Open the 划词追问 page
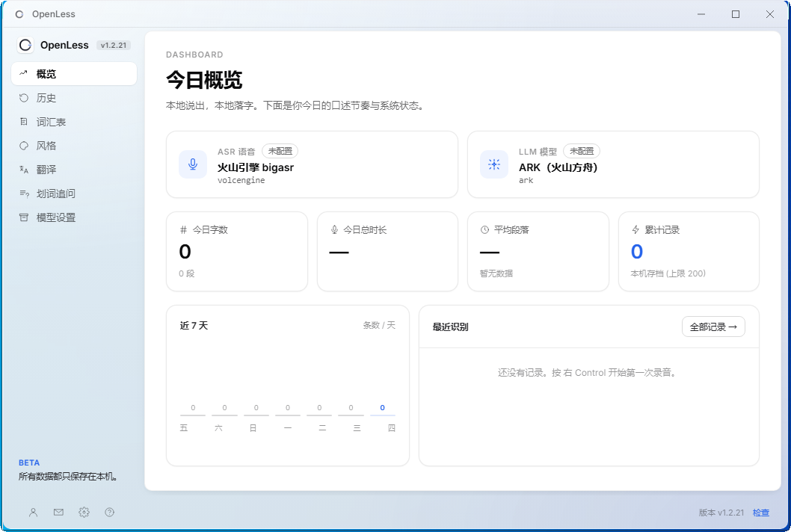This screenshot has height=532, width=791. [74, 194]
